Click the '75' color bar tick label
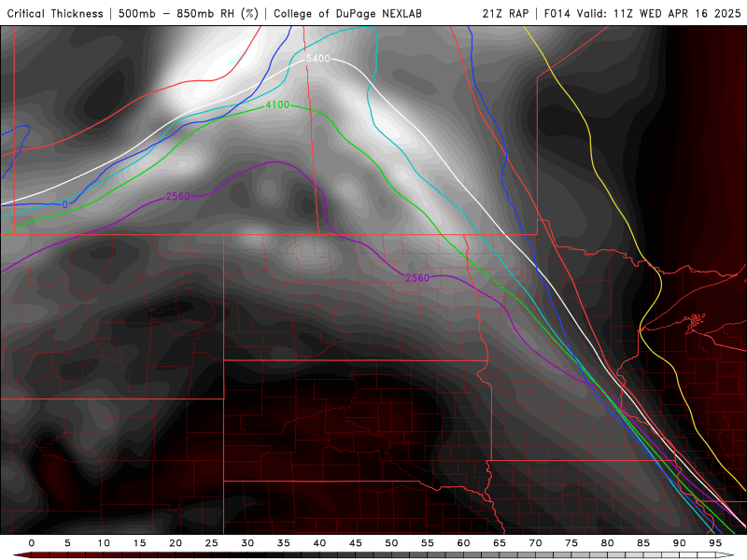Viewport: 747px width, 560px height. (571, 543)
